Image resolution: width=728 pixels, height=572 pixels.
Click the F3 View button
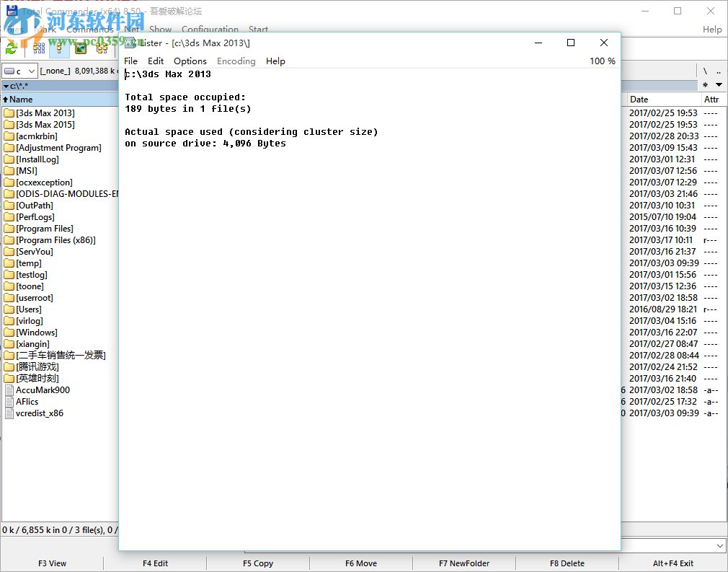52,563
